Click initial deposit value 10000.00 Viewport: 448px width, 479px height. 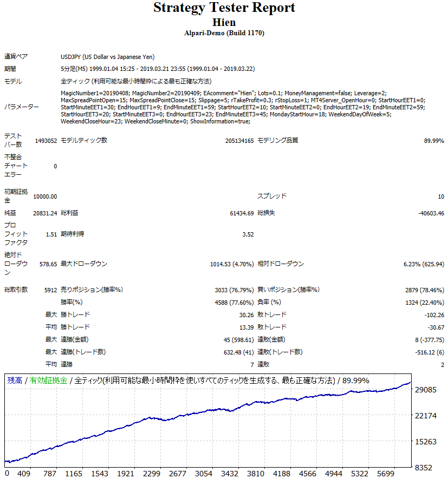click(x=45, y=196)
